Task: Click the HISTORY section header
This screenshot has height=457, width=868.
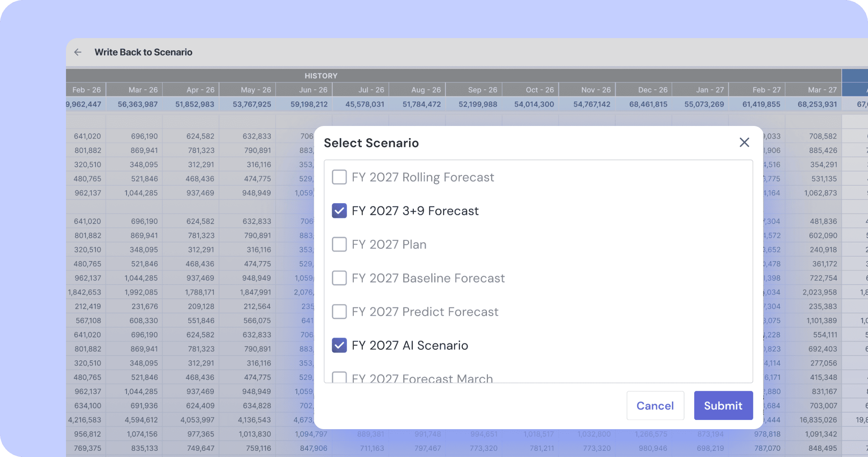Action: click(321, 76)
